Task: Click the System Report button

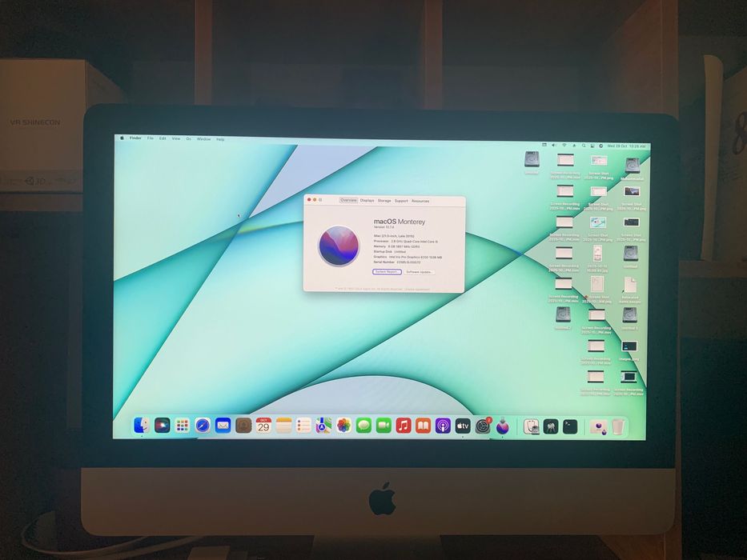Action: 387,271
